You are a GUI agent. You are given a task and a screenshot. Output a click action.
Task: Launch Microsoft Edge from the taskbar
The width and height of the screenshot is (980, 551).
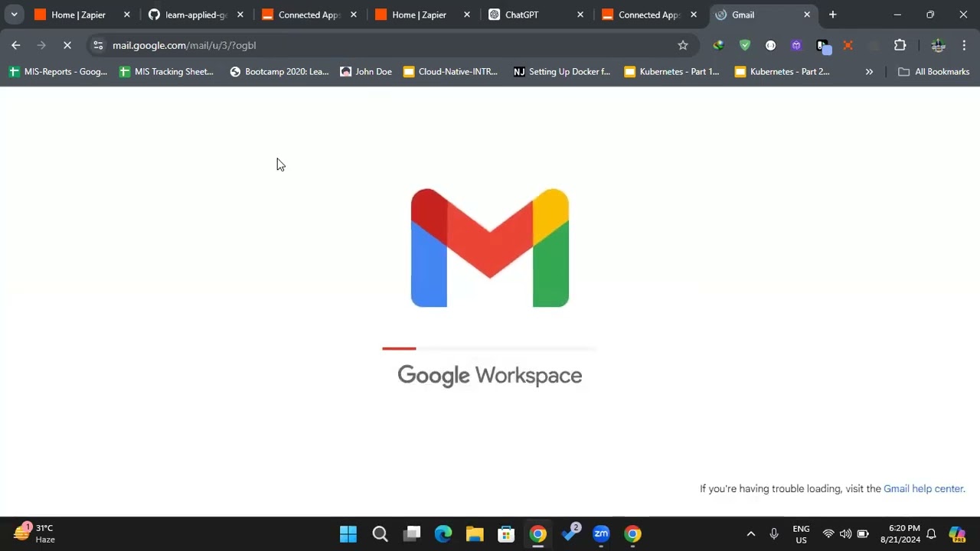(x=443, y=533)
